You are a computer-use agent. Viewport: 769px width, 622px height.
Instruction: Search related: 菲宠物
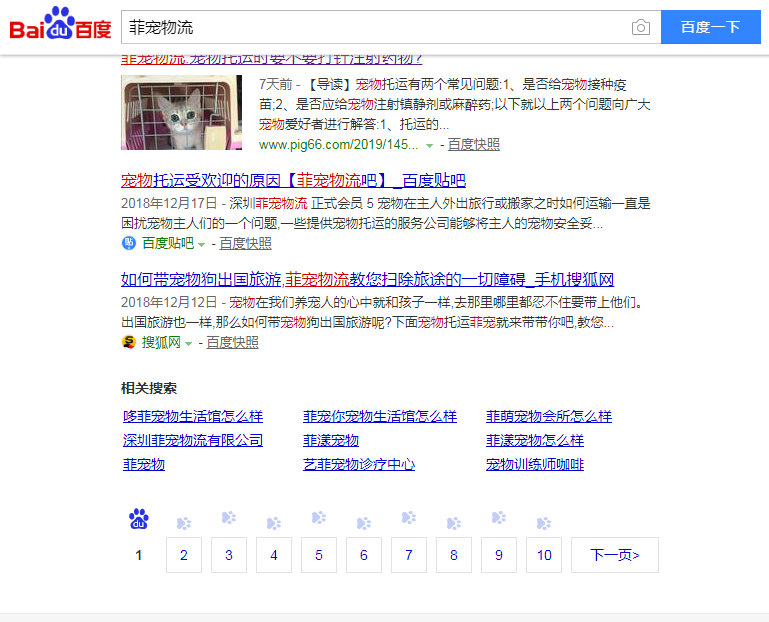click(x=144, y=464)
